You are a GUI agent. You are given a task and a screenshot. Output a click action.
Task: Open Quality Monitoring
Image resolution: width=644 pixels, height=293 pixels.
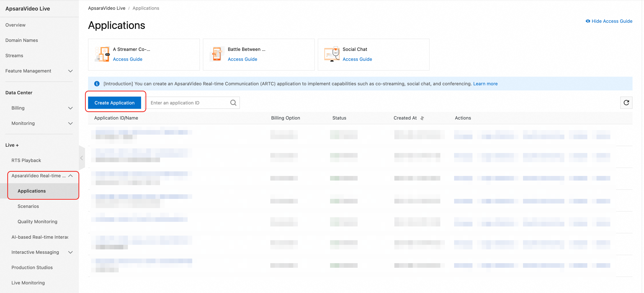pos(38,221)
